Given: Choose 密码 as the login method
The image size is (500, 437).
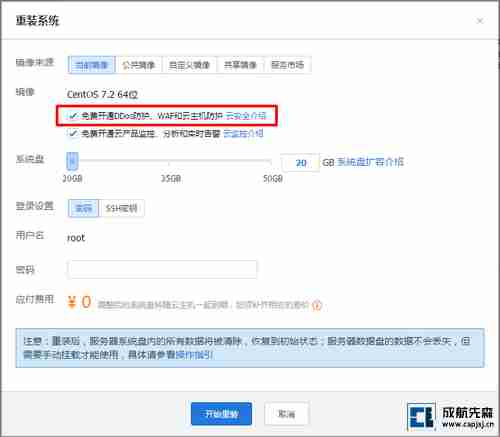Looking at the screenshot, I should [x=83, y=208].
